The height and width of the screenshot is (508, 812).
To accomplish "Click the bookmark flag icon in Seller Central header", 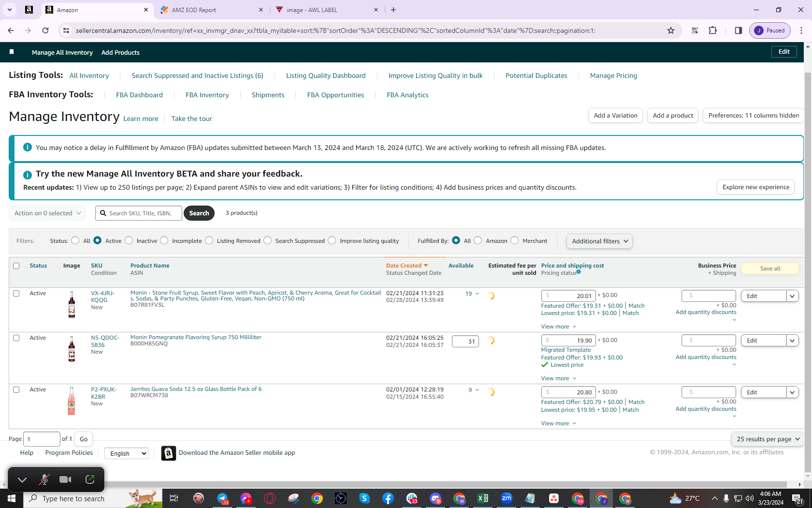I will point(12,52).
